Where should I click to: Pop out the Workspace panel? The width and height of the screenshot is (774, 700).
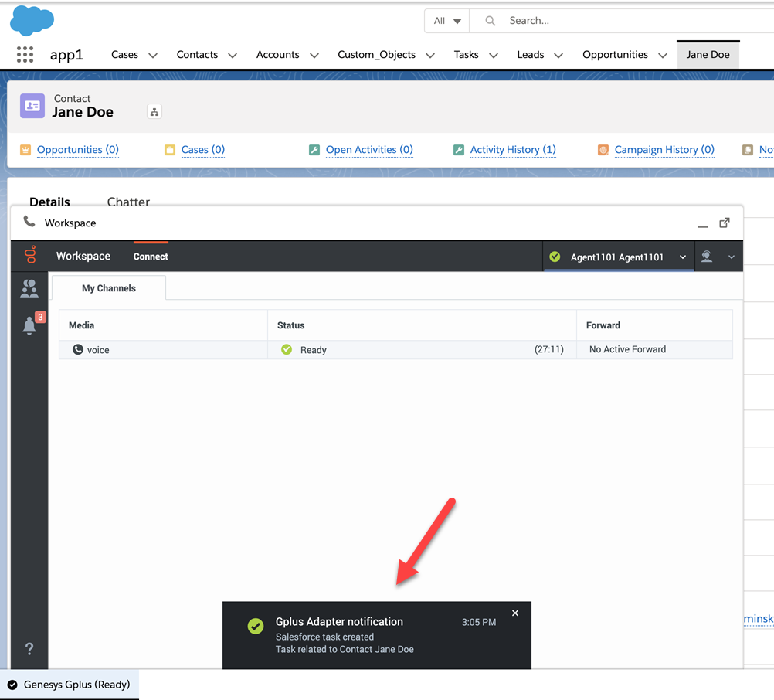pos(725,223)
